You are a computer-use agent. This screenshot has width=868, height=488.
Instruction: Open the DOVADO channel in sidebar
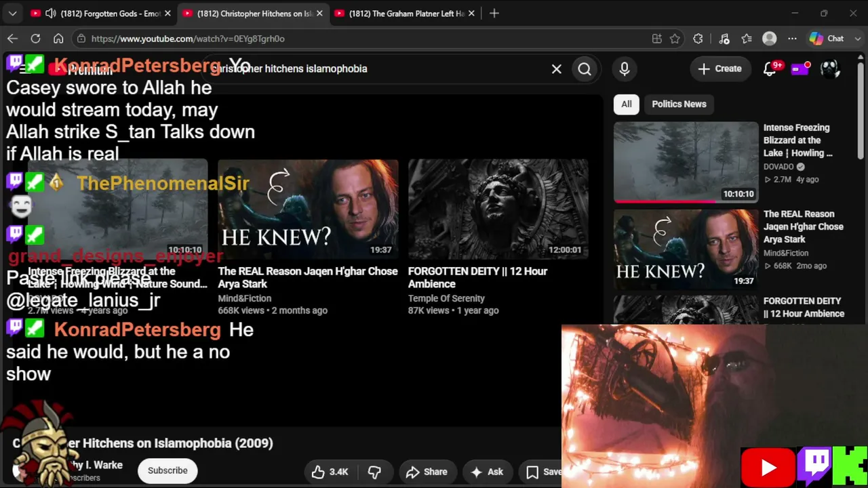coord(778,167)
